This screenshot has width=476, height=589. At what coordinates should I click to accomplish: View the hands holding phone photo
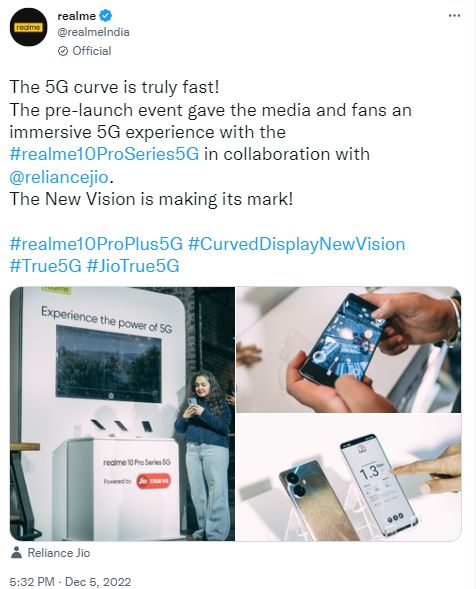pyautogui.click(x=349, y=349)
